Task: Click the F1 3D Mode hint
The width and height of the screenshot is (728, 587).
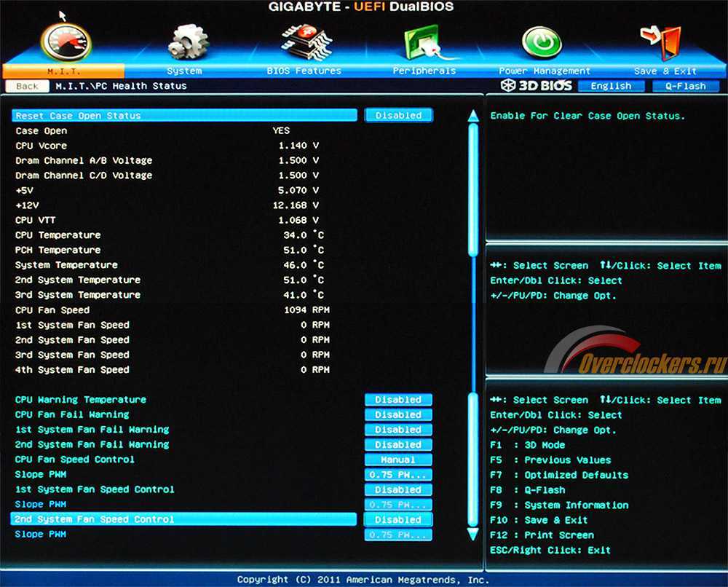Action: click(x=527, y=445)
